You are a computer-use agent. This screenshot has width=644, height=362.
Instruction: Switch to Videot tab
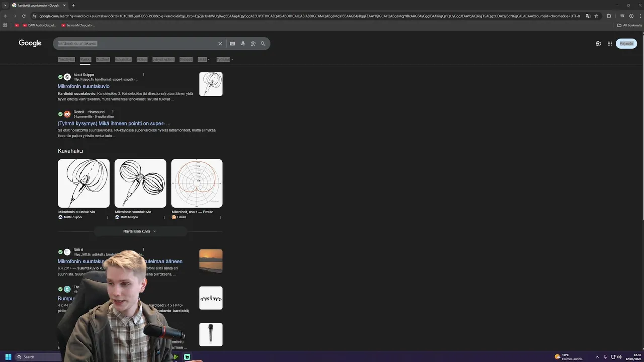(142, 59)
